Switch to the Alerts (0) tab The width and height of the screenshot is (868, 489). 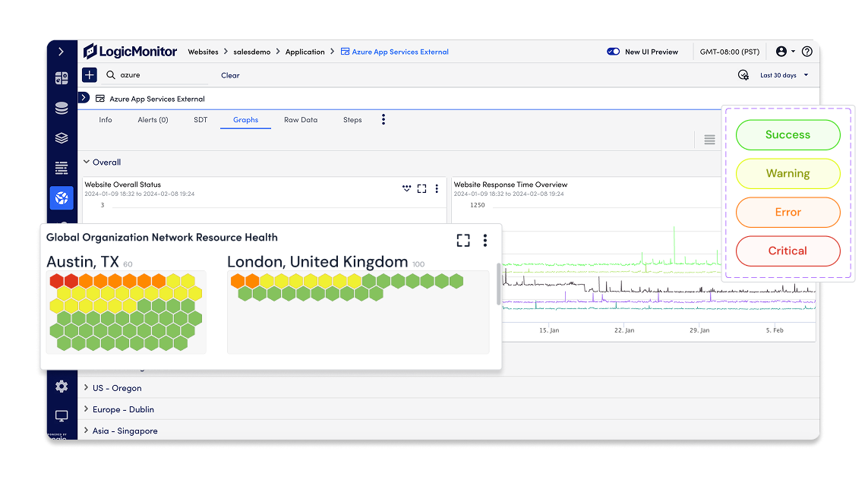(x=153, y=120)
